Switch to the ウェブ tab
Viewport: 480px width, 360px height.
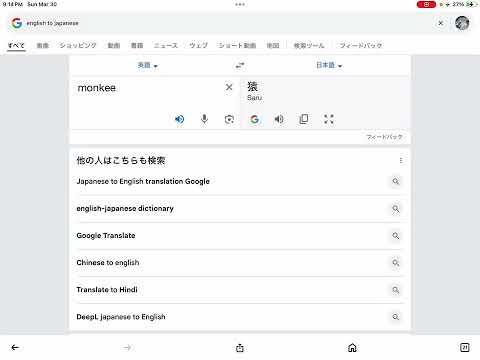(198, 45)
